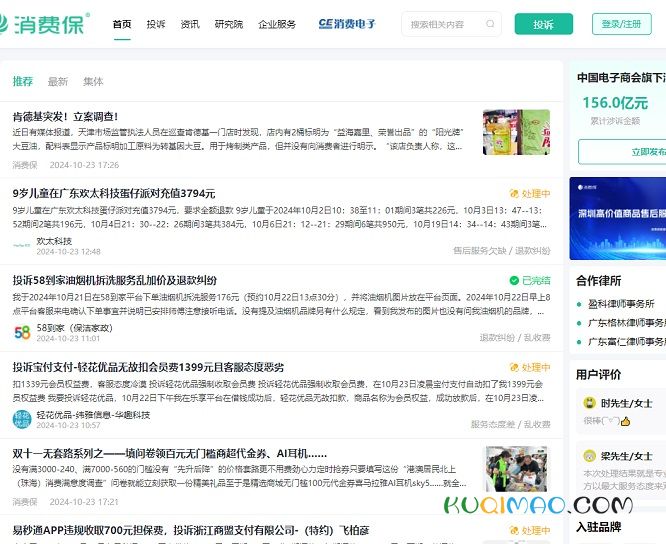Open article 双十一无套路系列之 title
The height and width of the screenshot is (544, 666).
[x=170, y=454]
